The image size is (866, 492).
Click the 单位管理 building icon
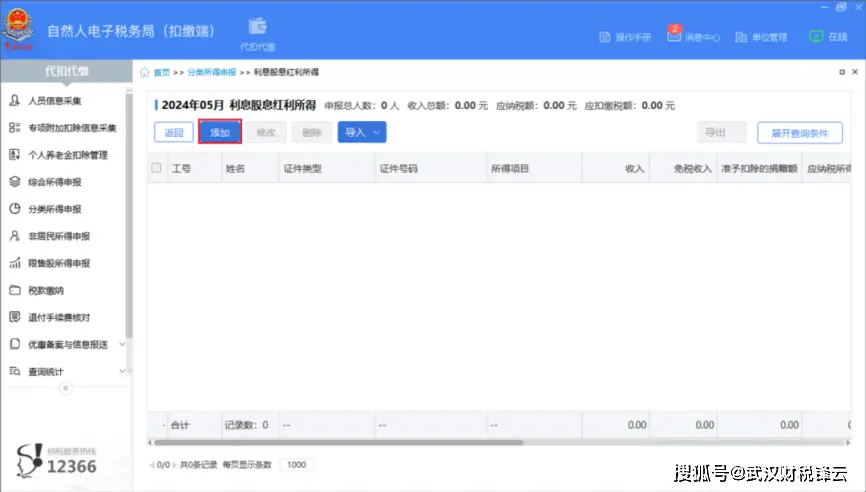tap(741, 37)
